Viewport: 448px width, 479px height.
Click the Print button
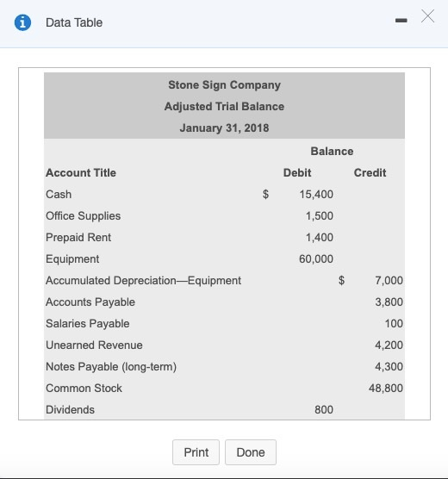click(196, 452)
